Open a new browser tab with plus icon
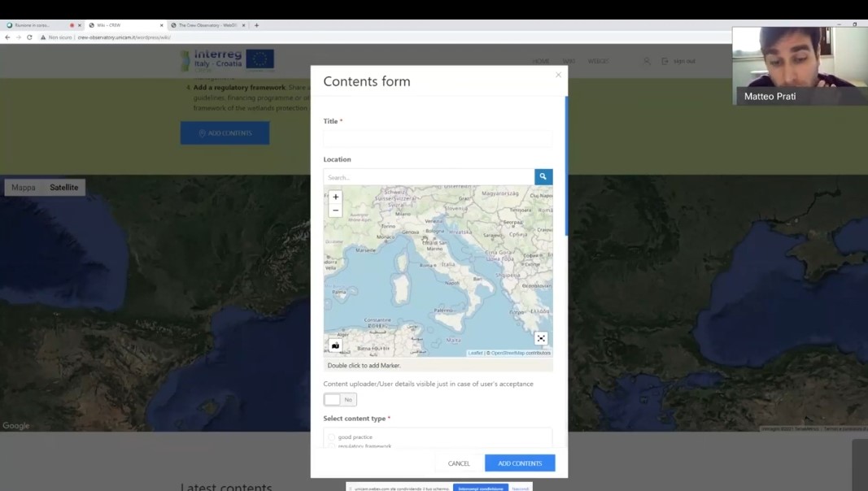The image size is (868, 491). click(256, 25)
